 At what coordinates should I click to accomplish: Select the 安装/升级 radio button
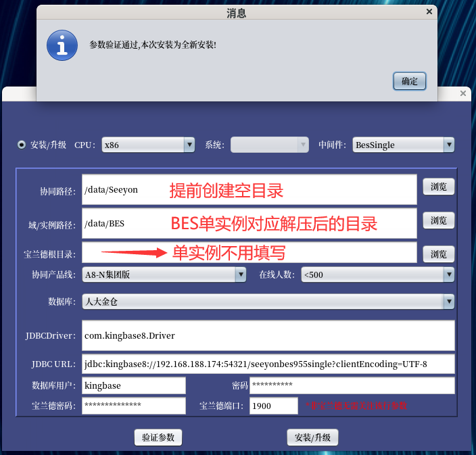(22, 145)
